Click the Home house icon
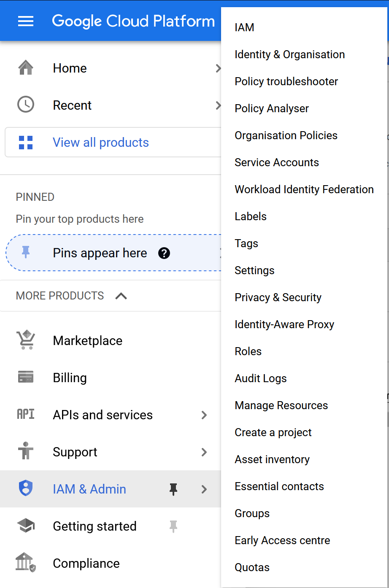This screenshot has height=588, width=389. [x=26, y=68]
